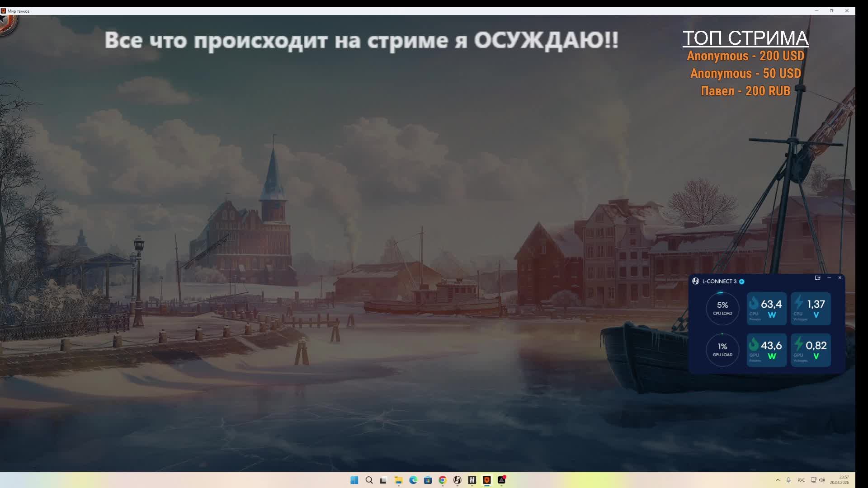Select the CPU LOAD 5% gauge
The image size is (868, 488).
click(x=722, y=308)
